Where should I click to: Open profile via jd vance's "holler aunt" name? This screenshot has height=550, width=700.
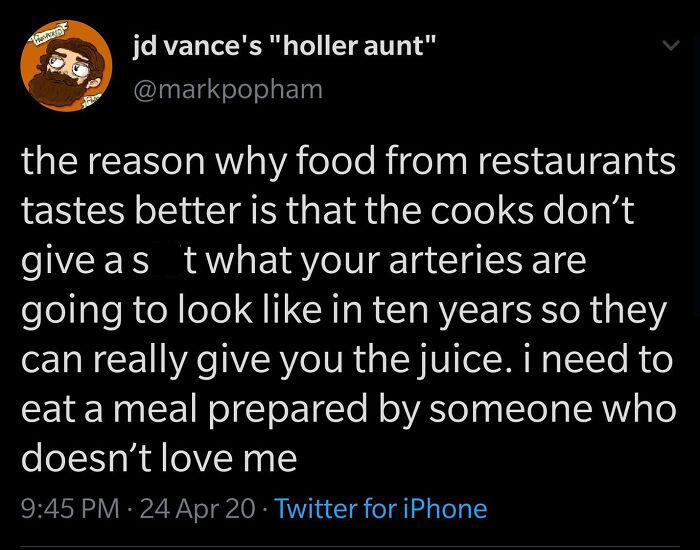284,46
